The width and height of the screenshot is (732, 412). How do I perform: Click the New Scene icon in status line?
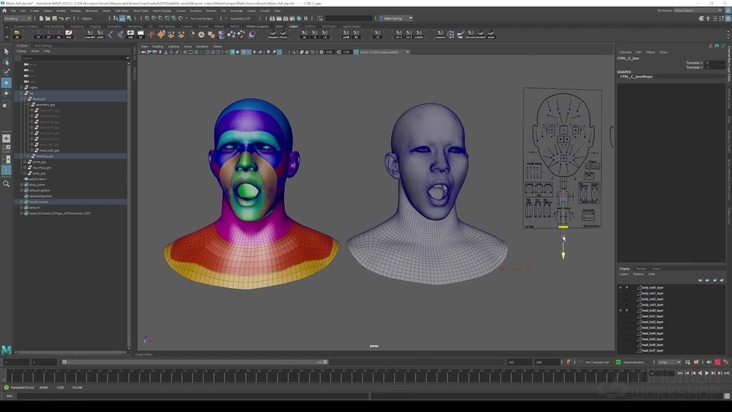(41, 19)
